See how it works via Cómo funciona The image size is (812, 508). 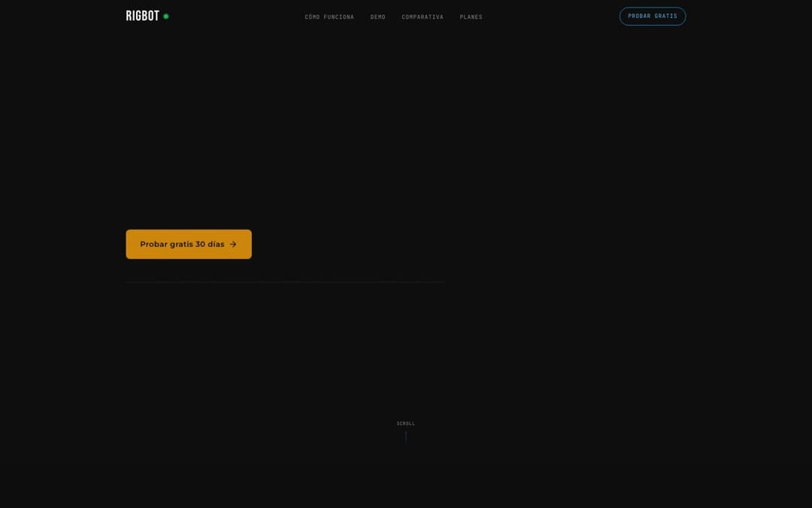coord(329,17)
